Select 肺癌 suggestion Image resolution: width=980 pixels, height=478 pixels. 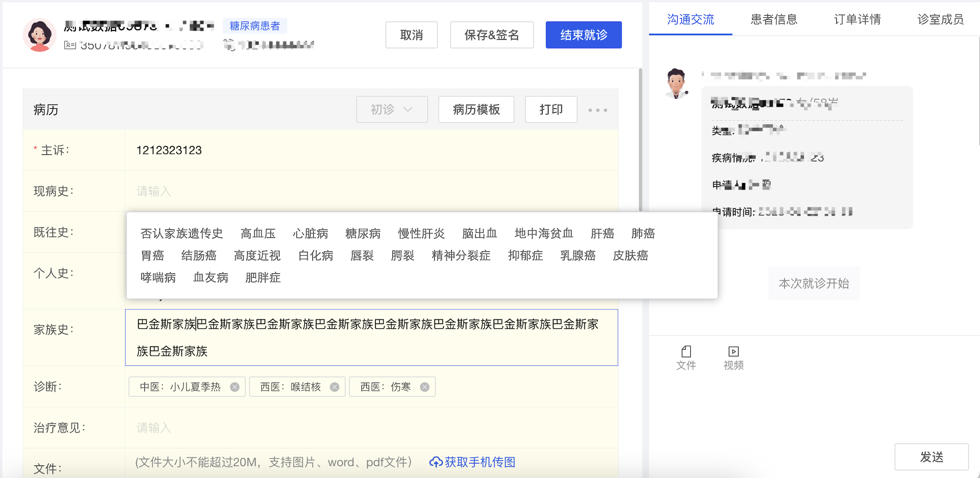pos(643,233)
